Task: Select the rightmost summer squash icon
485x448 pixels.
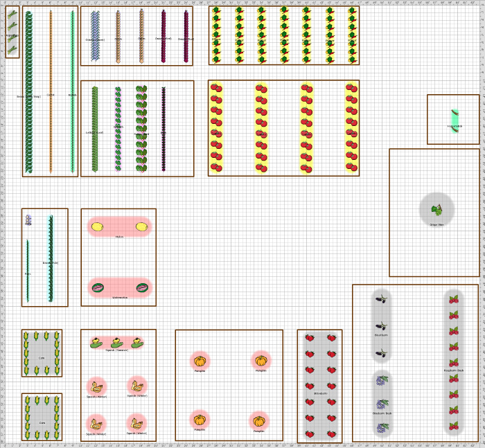Action: point(137,343)
